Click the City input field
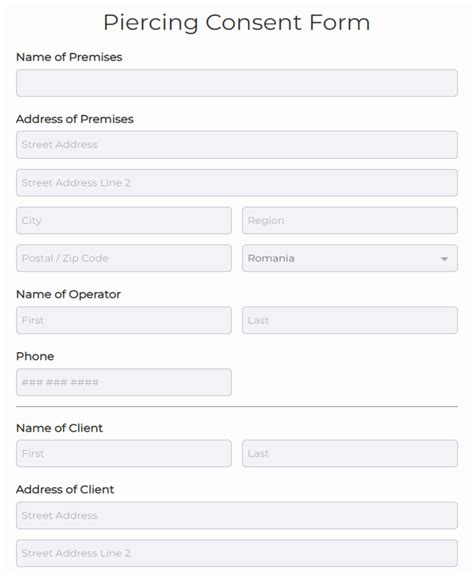Image resolution: width=474 pixels, height=576 pixels. (124, 220)
